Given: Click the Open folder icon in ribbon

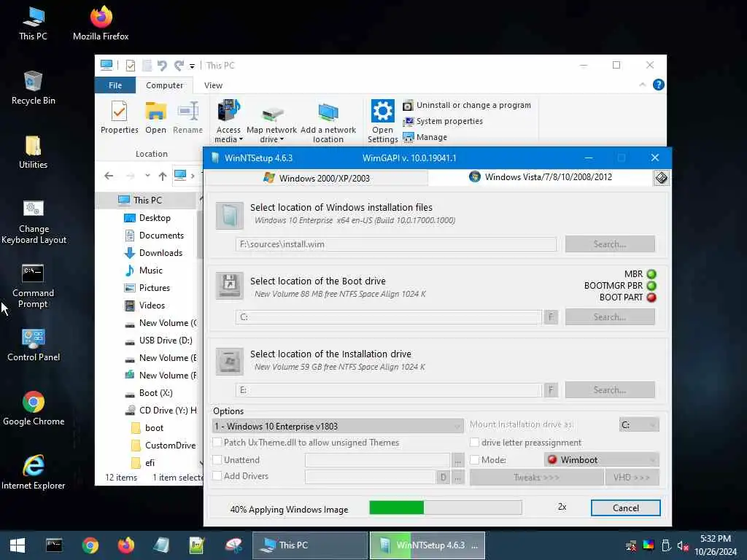Looking at the screenshot, I should 156,117.
